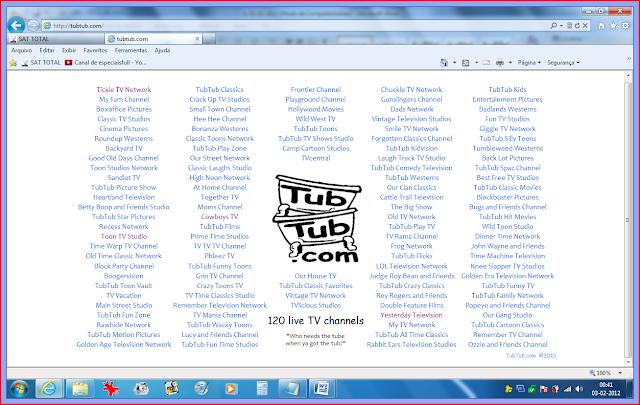This screenshot has height=405, width=640.
Task: Click the network signal tray icon
Action: pos(567,389)
